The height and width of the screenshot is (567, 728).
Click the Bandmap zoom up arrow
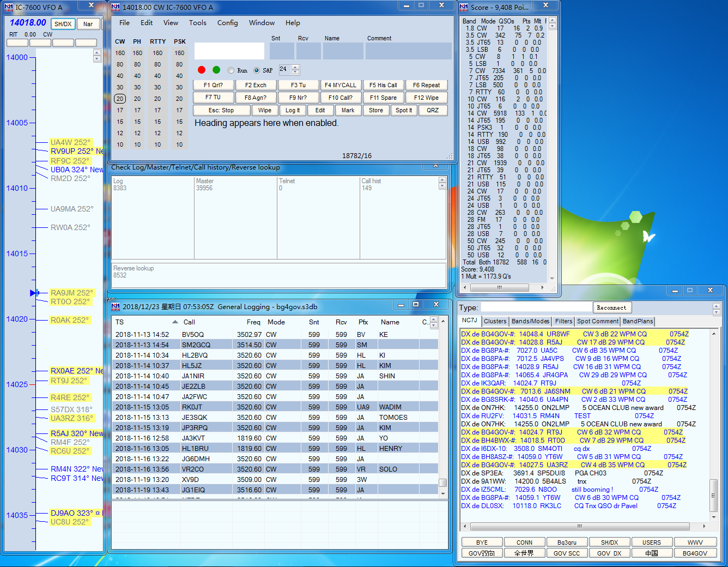pyautogui.click(x=97, y=53)
